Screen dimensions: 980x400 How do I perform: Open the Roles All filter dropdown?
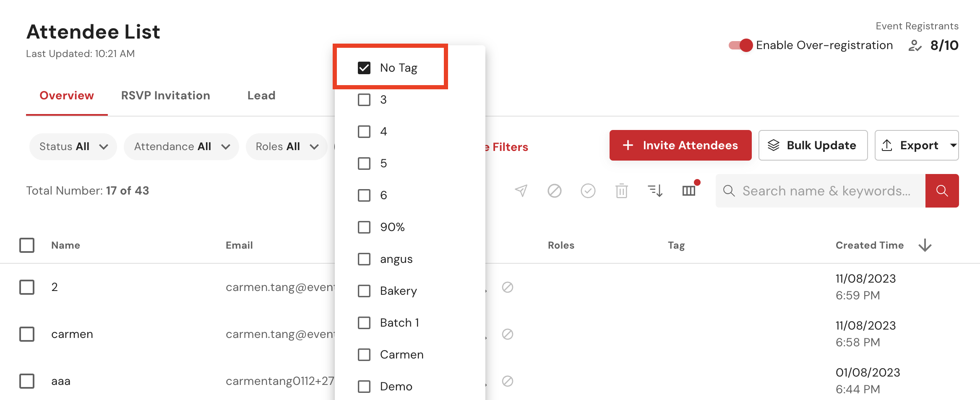coord(287,147)
